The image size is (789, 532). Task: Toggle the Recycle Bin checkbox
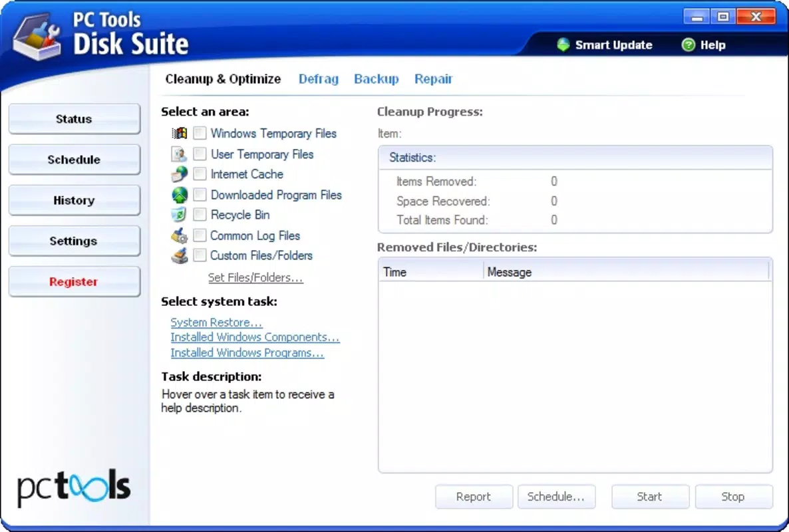pyautogui.click(x=200, y=215)
